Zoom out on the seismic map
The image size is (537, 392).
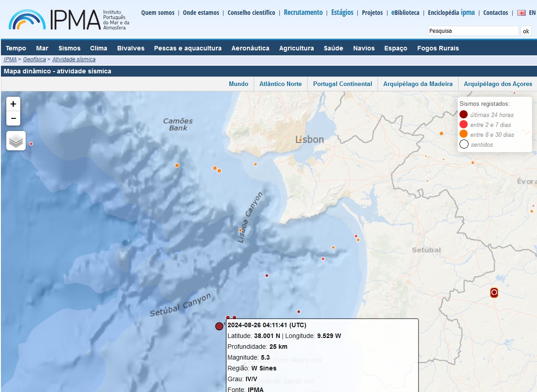[x=13, y=118]
